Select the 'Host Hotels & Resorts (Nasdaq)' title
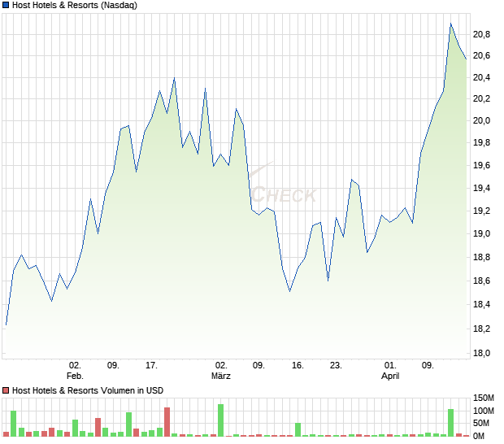The height and width of the screenshot is (444, 504). [x=75, y=5]
